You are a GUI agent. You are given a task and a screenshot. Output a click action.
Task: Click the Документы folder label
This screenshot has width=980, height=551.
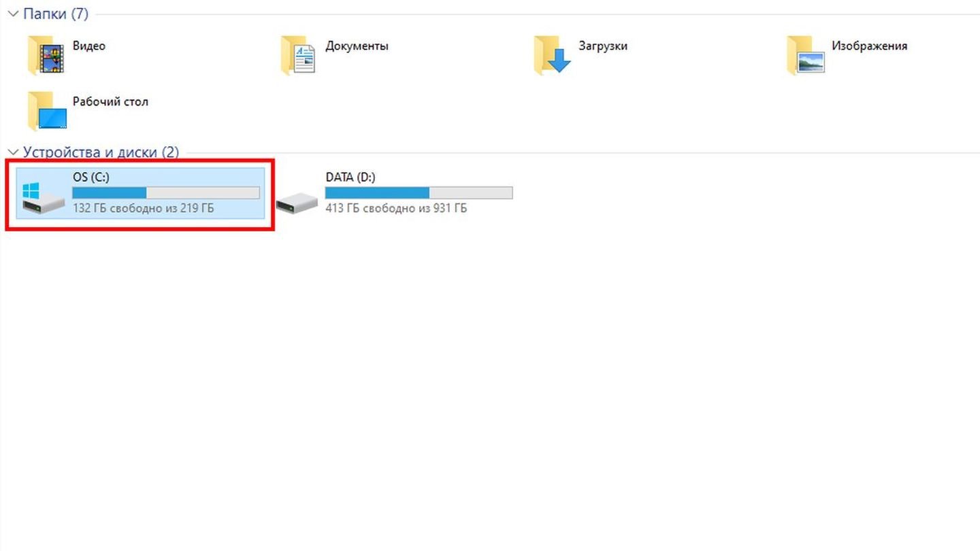(x=357, y=46)
